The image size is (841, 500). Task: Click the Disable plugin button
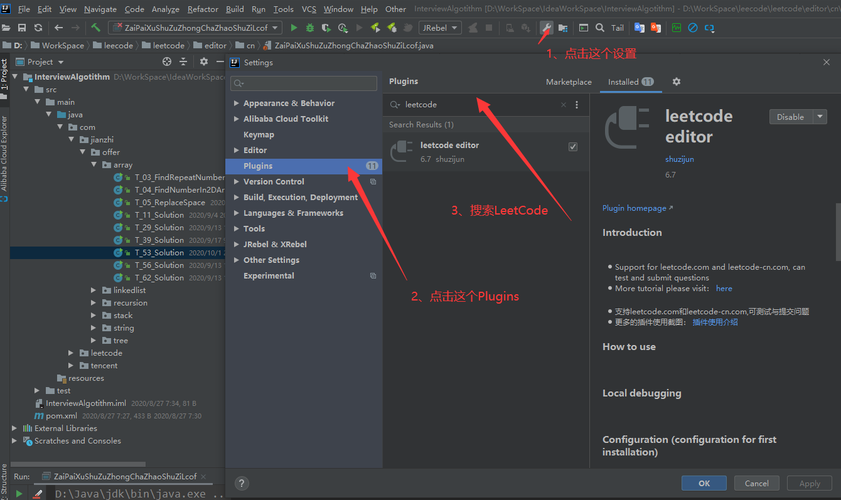click(790, 117)
